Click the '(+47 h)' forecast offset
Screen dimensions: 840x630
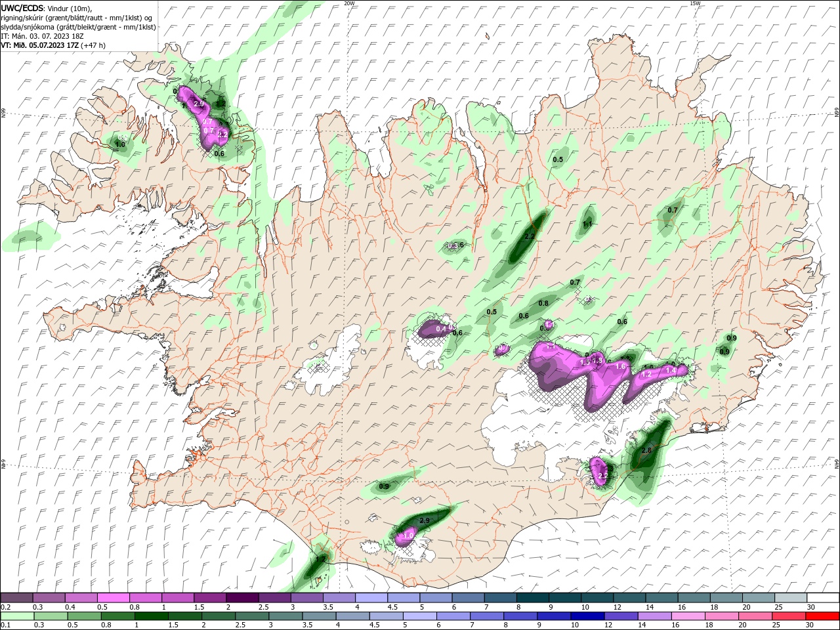click(x=93, y=45)
